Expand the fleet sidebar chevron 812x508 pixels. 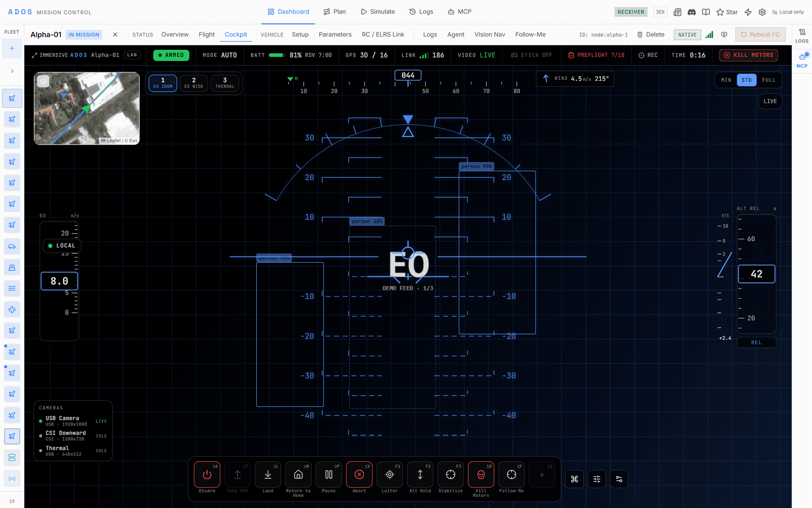(x=12, y=71)
